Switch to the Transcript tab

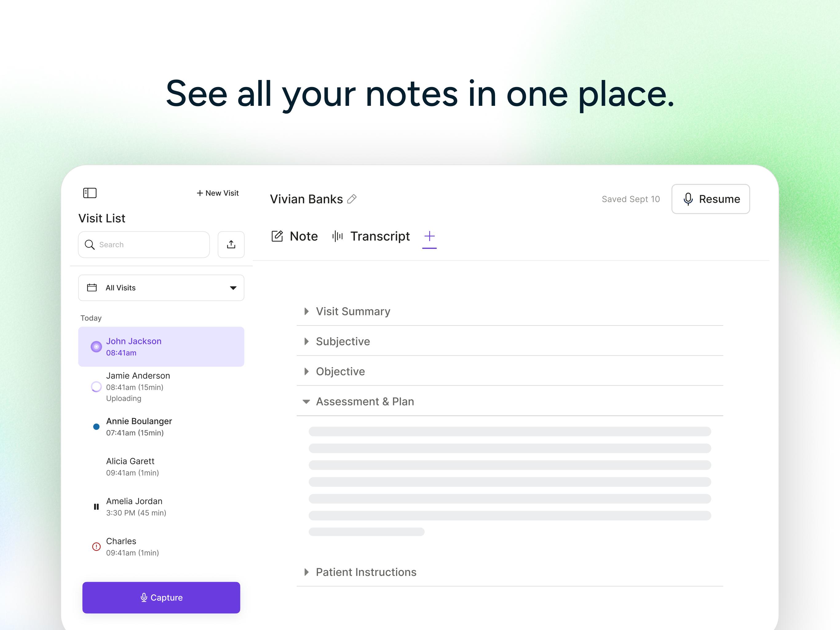click(380, 236)
